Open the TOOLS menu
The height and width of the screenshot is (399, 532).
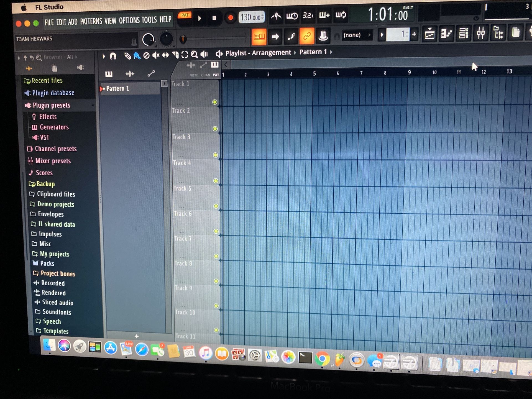(x=149, y=20)
